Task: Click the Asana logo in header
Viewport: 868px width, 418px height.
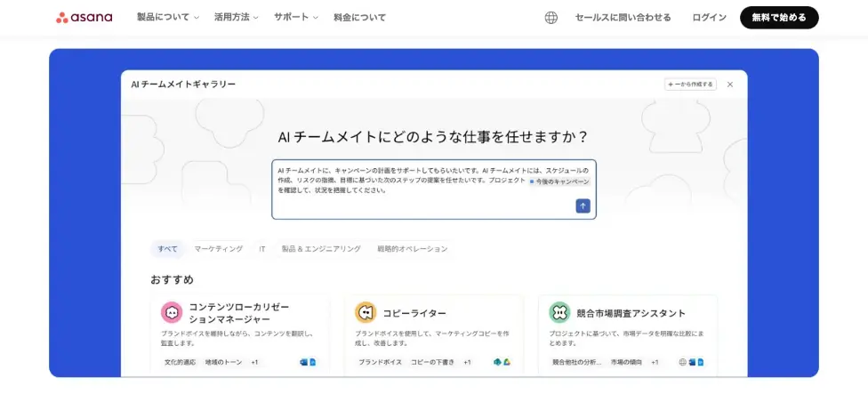Action: pos(84,18)
